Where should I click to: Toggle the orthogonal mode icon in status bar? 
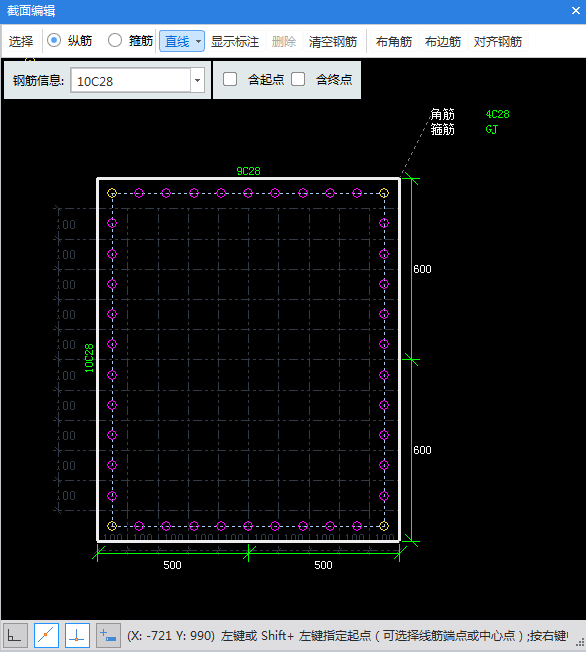(x=15, y=635)
